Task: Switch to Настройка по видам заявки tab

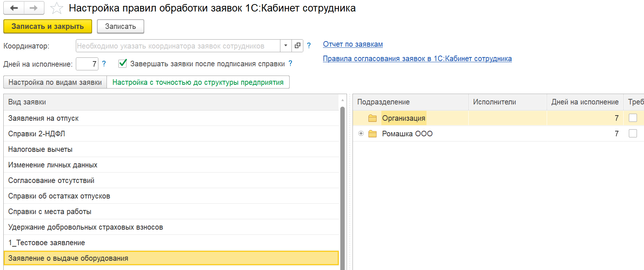Action: coord(55,82)
